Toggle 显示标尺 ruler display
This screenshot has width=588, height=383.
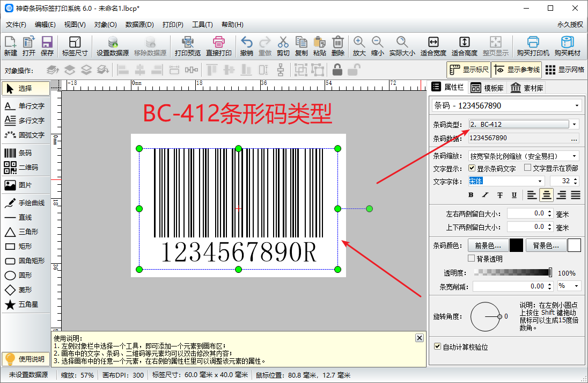(x=469, y=69)
